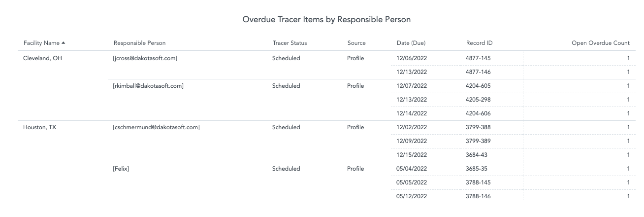644x217 pixels.
Task: Click the due date 05/04/2022
Action: (x=412, y=169)
